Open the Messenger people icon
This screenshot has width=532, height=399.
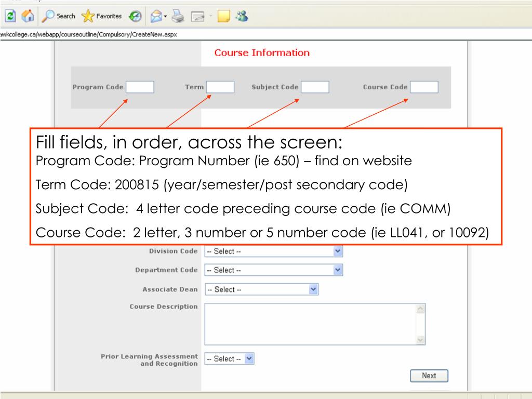(242, 16)
